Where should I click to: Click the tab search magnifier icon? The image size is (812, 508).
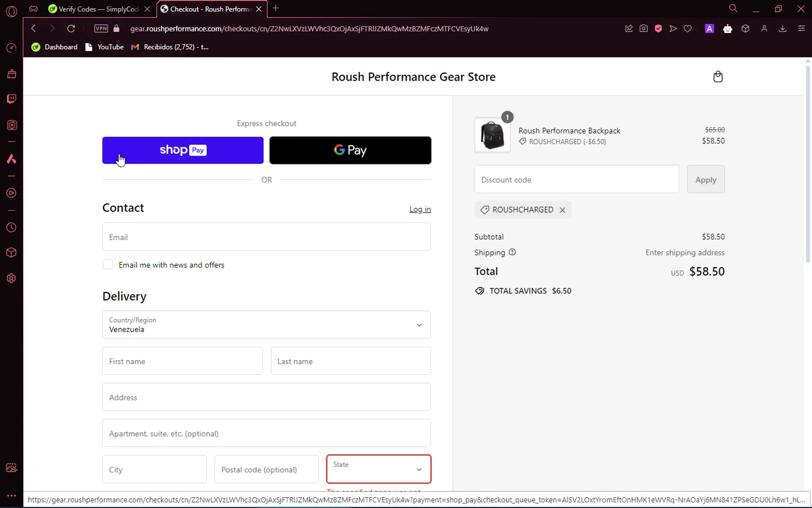click(733, 9)
